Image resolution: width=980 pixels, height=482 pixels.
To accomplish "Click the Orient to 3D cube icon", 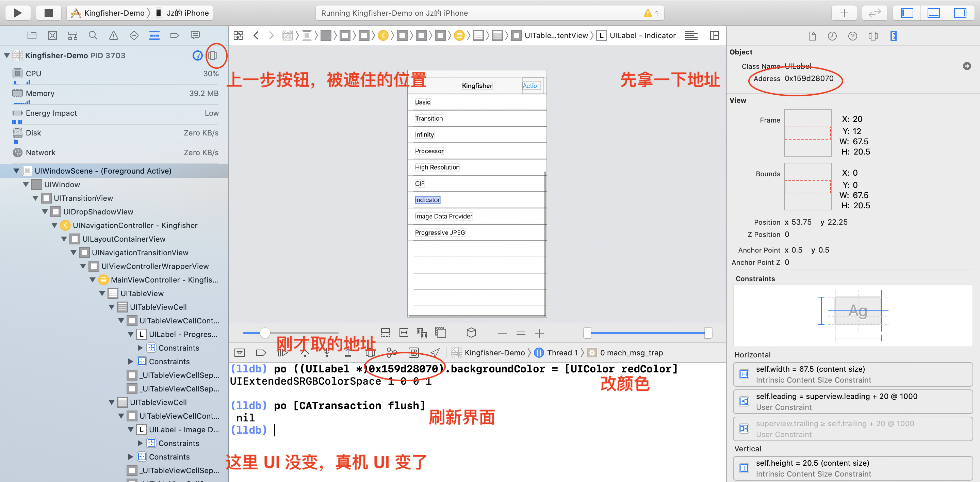I will pyautogui.click(x=471, y=333).
